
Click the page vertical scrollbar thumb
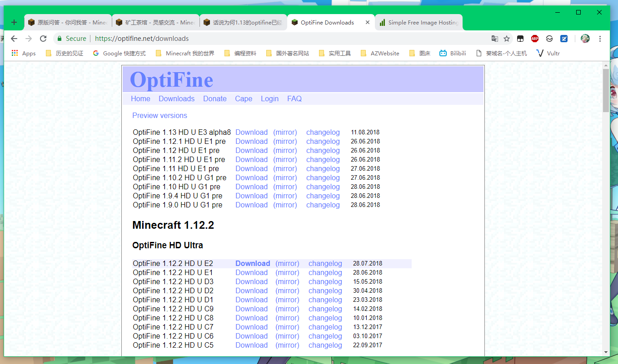[x=606, y=91]
